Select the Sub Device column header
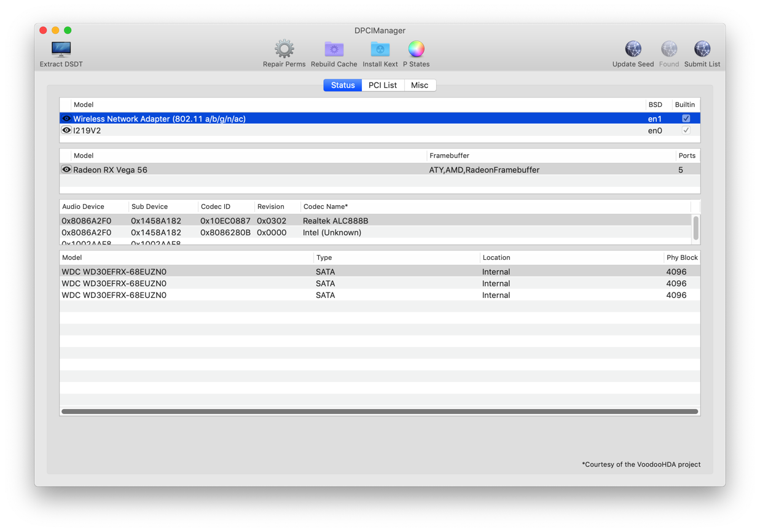This screenshot has width=760, height=532. point(163,206)
